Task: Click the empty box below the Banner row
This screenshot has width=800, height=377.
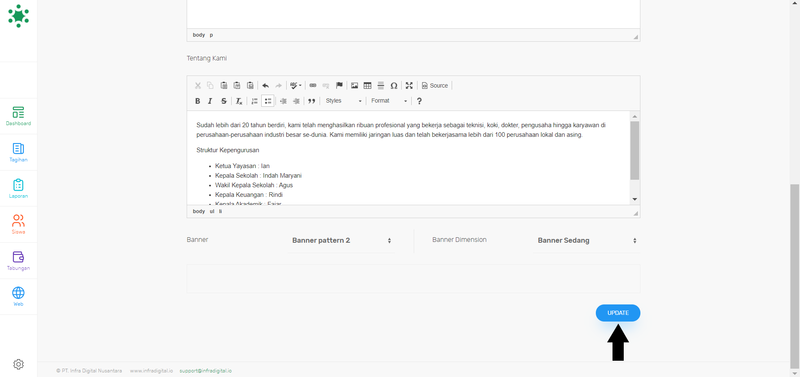Action: [413, 279]
